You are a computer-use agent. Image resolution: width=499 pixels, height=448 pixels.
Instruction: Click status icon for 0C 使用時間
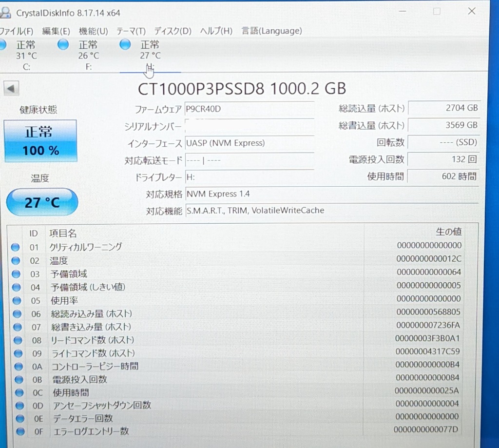[19, 392]
